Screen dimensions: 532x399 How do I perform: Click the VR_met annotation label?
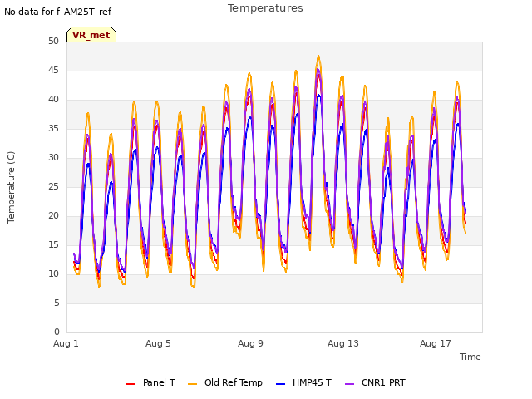click(x=91, y=35)
